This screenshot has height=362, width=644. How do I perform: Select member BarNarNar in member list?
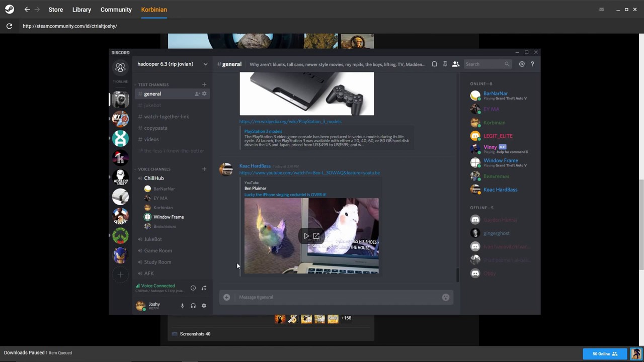click(x=496, y=94)
